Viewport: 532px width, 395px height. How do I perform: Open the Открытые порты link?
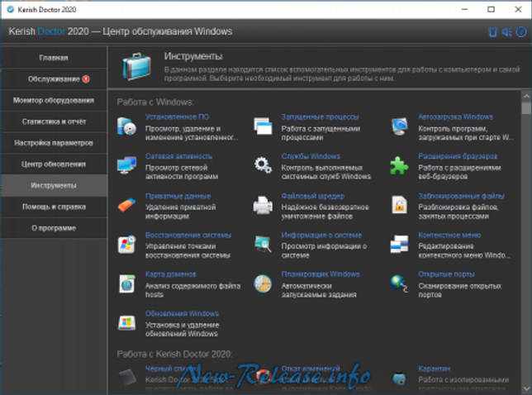(446, 274)
